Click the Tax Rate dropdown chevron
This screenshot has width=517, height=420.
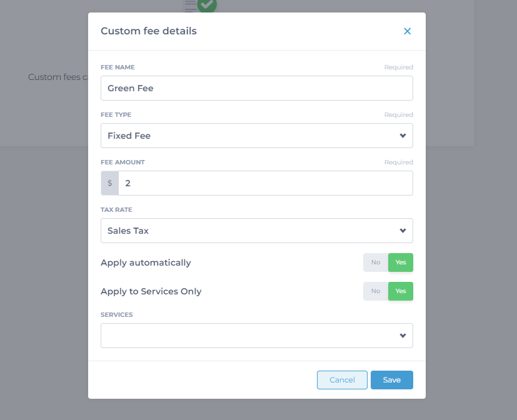coord(403,231)
